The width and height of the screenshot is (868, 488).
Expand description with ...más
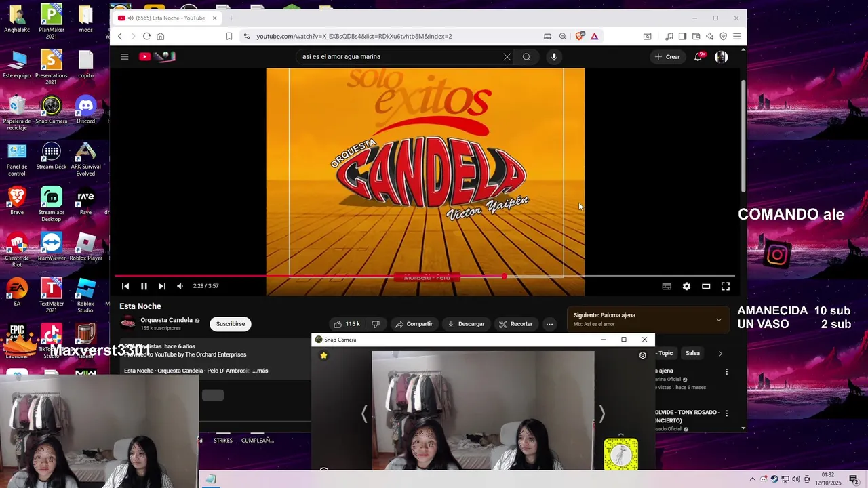click(260, 371)
